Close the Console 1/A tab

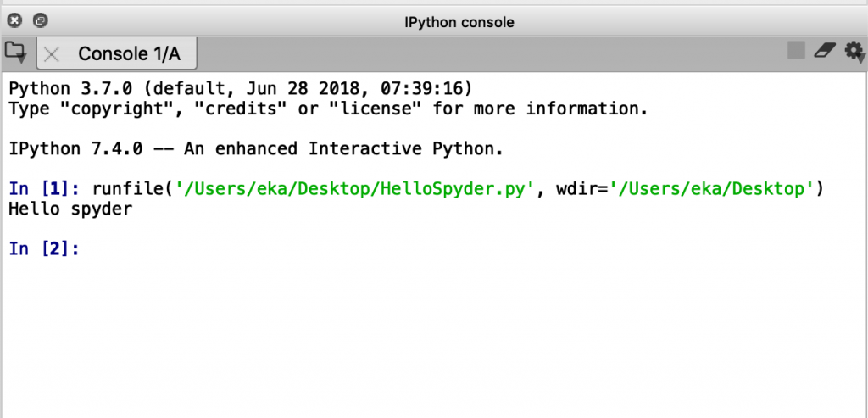[x=52, y=54]
